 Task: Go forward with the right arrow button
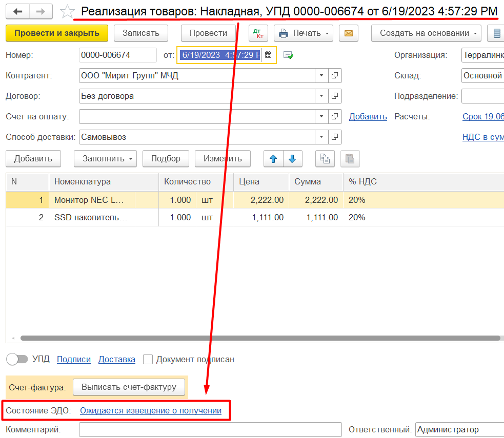41,12
